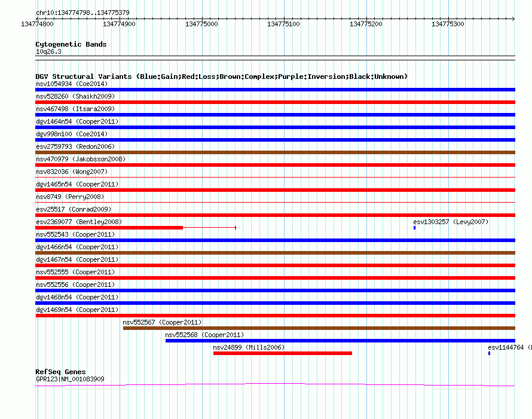
Task: Select the nsv552555 (Cooper2011) label
Action: 75,272
